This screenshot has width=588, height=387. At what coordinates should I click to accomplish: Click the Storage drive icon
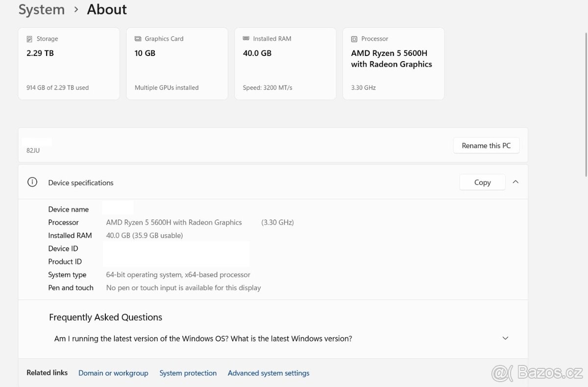[30, 39]
